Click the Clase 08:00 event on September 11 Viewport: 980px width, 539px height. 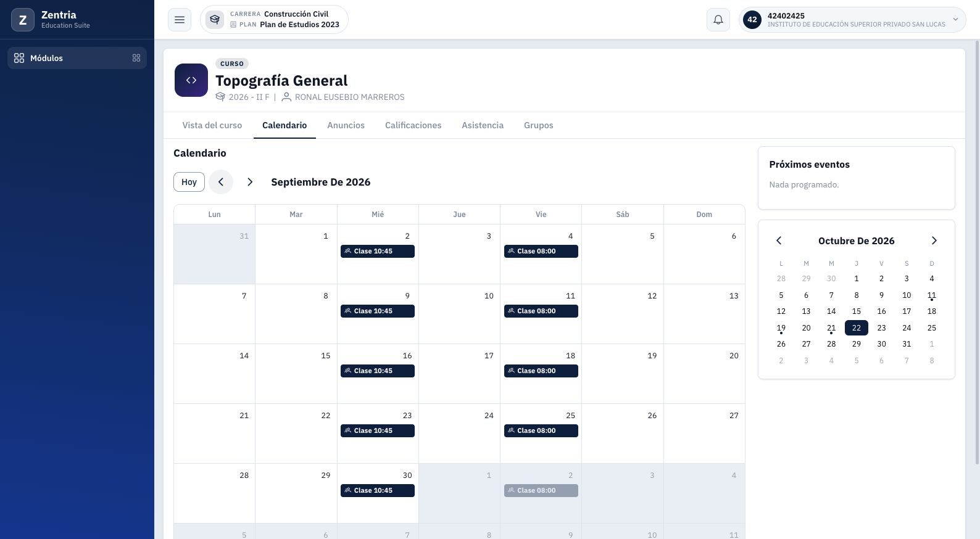(x=541, y=311)
